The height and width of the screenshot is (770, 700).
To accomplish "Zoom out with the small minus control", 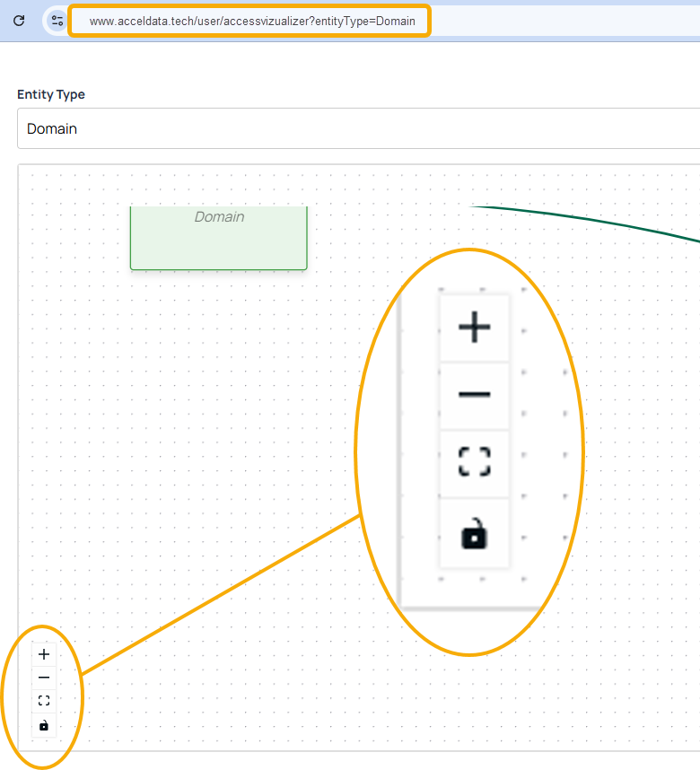I will coord(44,678).
